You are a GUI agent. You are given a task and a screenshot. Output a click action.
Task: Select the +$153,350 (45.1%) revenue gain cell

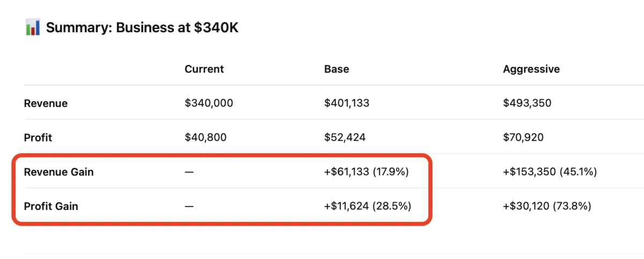coord(550,172)
